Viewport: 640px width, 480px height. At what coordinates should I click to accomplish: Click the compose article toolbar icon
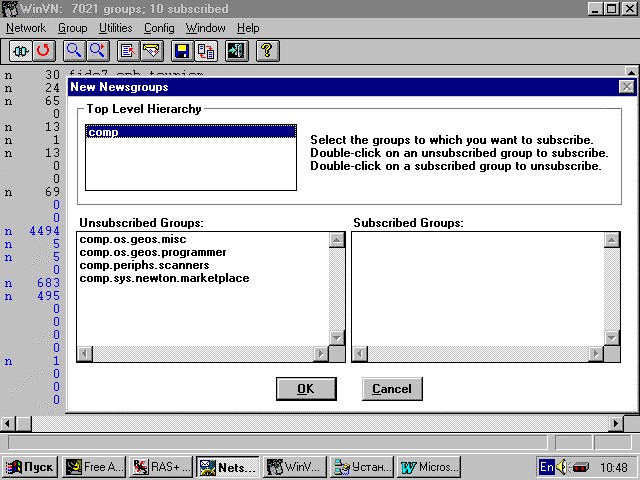[x=128, y=50]
